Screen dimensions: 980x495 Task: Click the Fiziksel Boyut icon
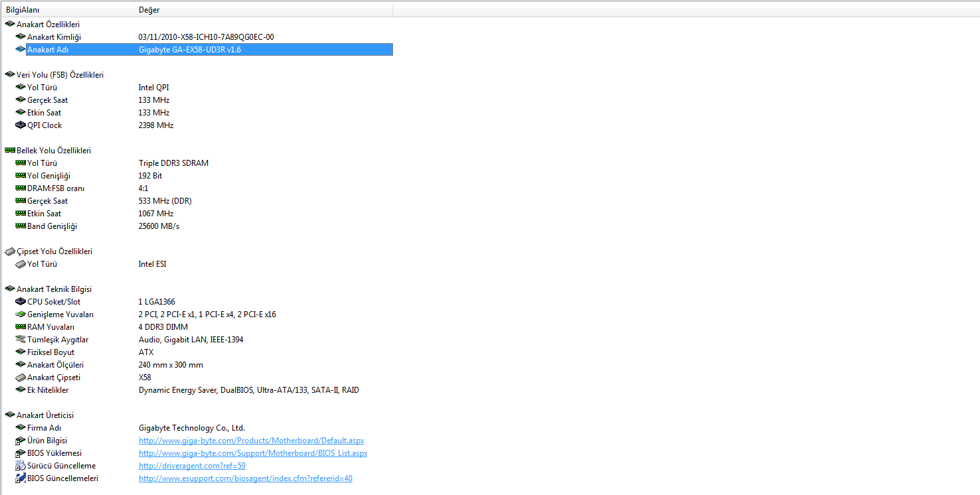pos(20,352)
